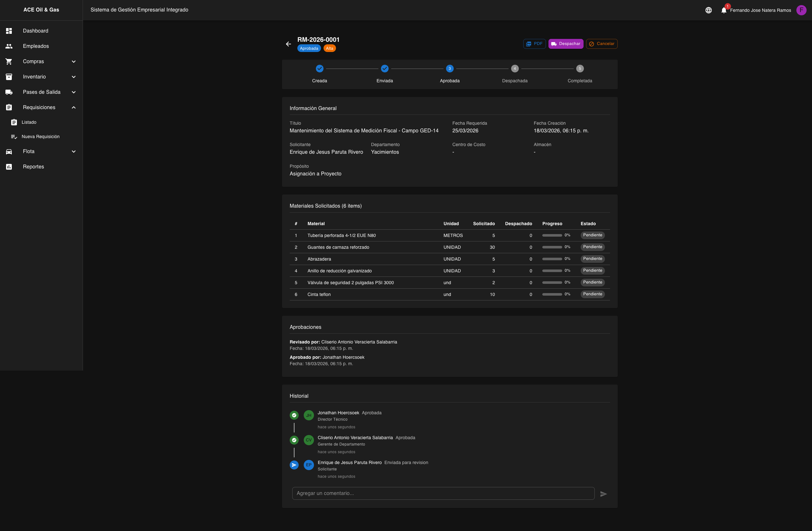Click the purple user avatar F
The height and width of the screenshot is (531, 812).
[x=801, y=10]
